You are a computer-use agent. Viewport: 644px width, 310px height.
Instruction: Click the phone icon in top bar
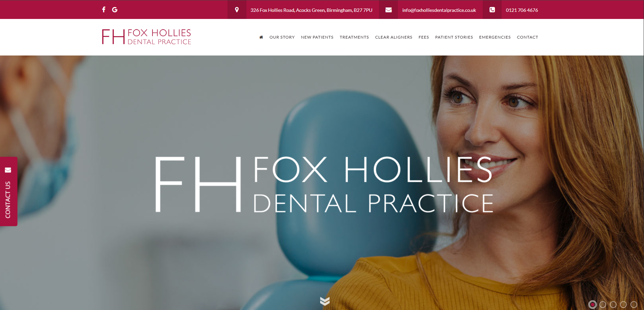coord(492,10)
